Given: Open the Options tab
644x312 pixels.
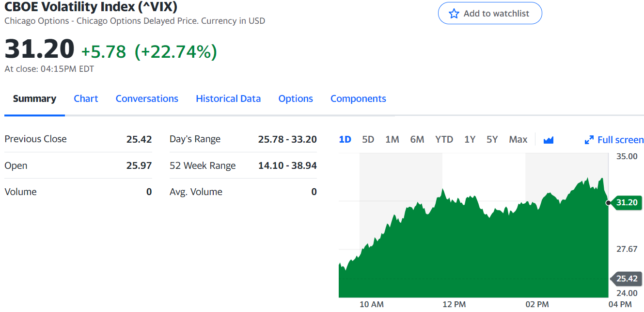Looking at the screenshot, I should [296, 99].
